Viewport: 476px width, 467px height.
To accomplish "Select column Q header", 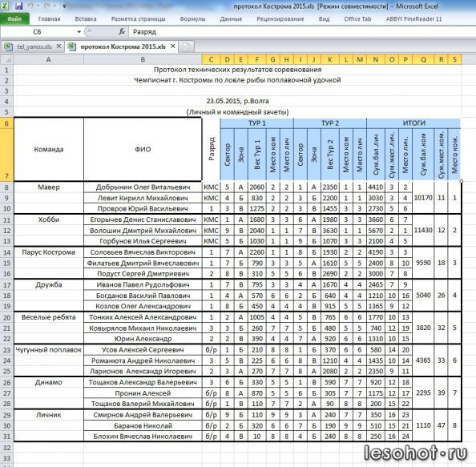I will coord(423,60).
